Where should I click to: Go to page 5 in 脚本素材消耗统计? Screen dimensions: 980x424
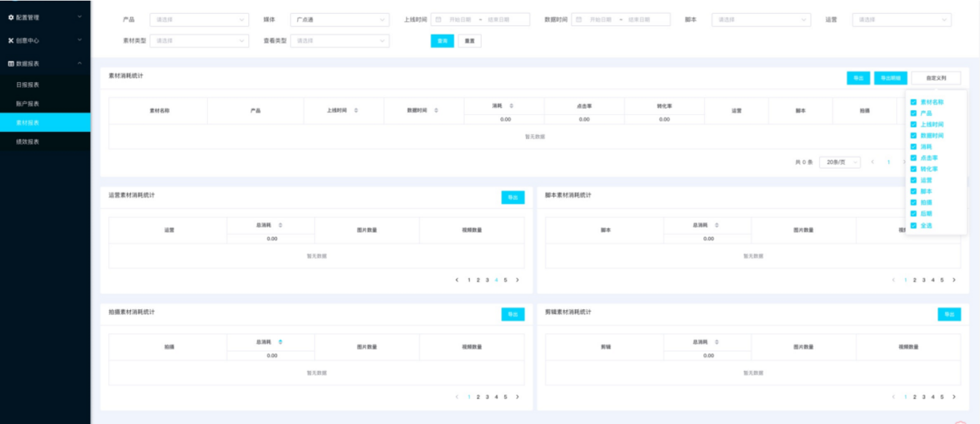(x=942, y=280)
